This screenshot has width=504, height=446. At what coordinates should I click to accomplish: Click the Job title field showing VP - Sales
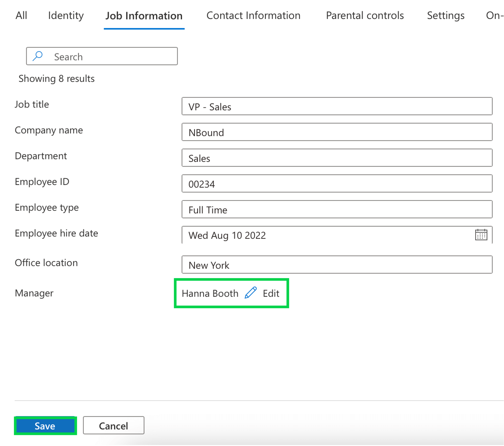point(337,106)
